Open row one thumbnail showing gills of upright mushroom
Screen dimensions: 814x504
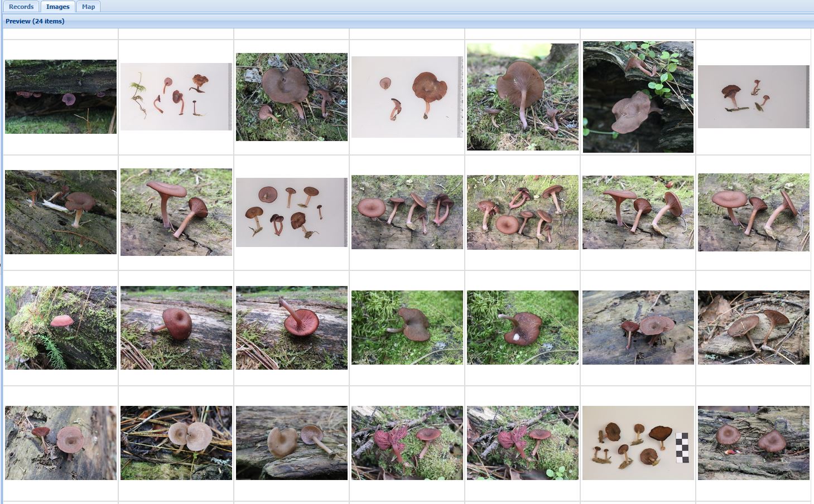pyautogui.click(x=523, y=97)
